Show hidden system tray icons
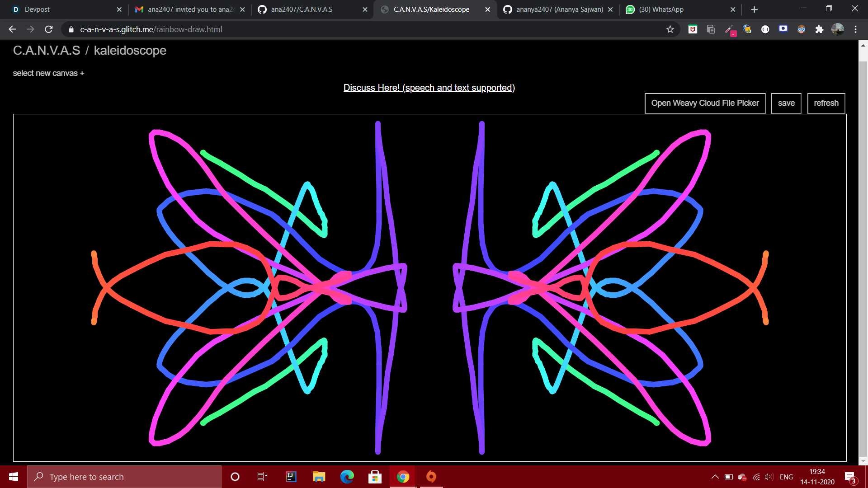 [x=715, y=477]
